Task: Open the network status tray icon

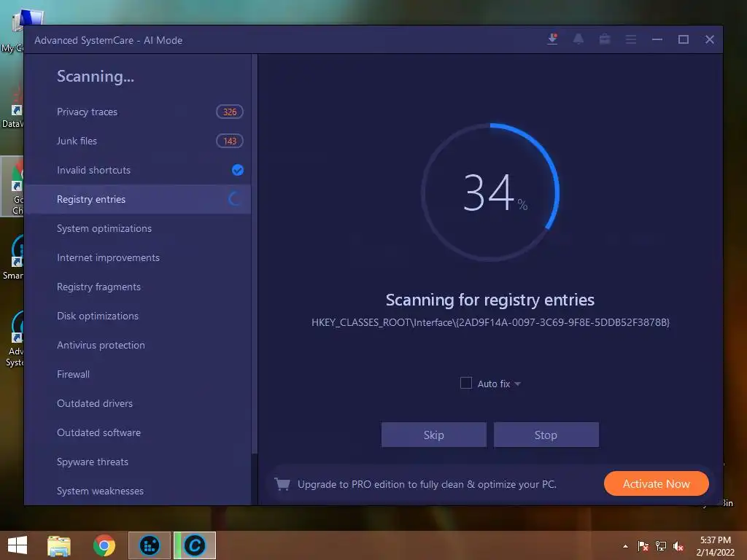Action: click(x=661, y=545)
